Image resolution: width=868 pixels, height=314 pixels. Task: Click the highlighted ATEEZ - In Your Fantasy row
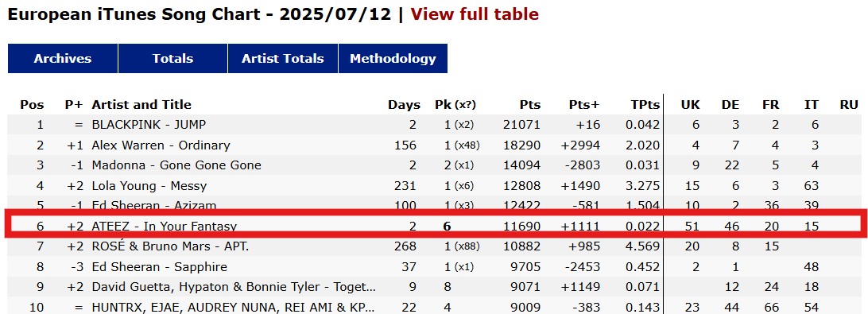[434, 224]
